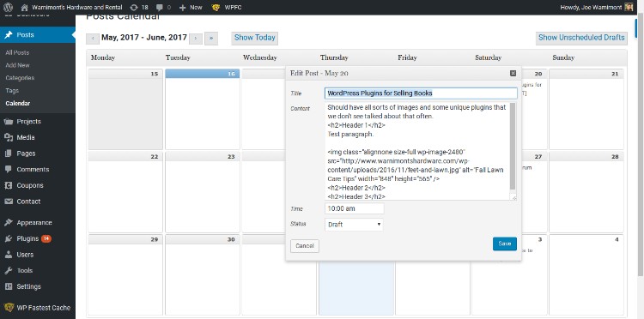
Task: Click the Media icon in sidebar
Action: pyautogui.click(x=9, y=137)
